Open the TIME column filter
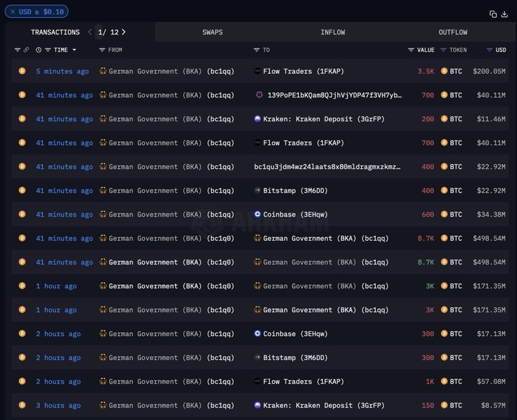Image resolution: width=517 pixels, height=420 pixels. tap(48, 50)
